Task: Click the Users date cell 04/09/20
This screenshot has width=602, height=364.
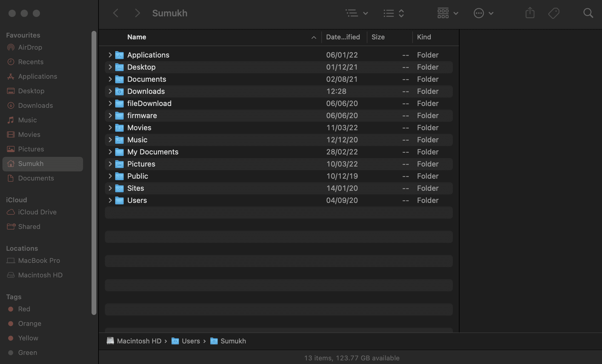Action: (342, 200)
